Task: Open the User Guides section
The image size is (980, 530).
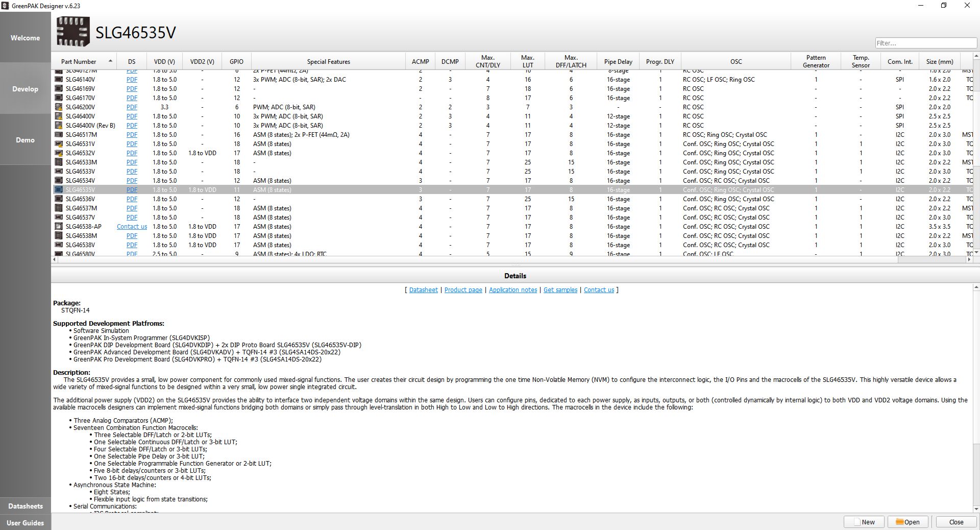Action: click(25, 523)
